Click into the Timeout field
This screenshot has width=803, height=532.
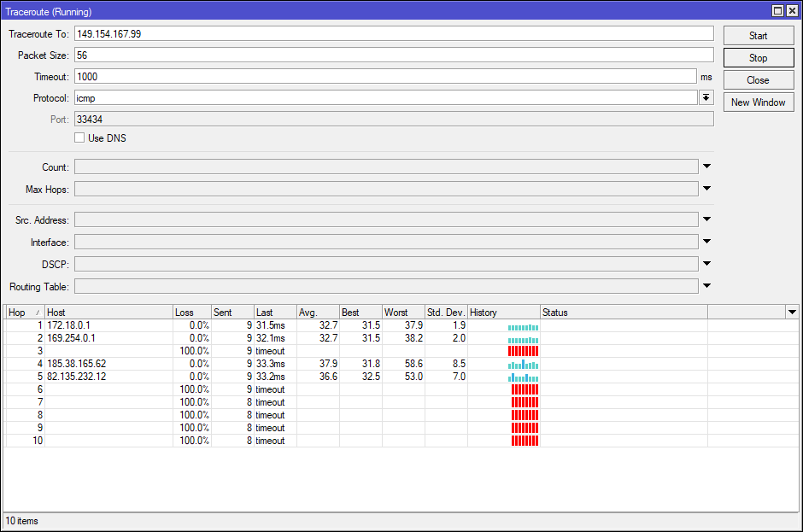385,77
